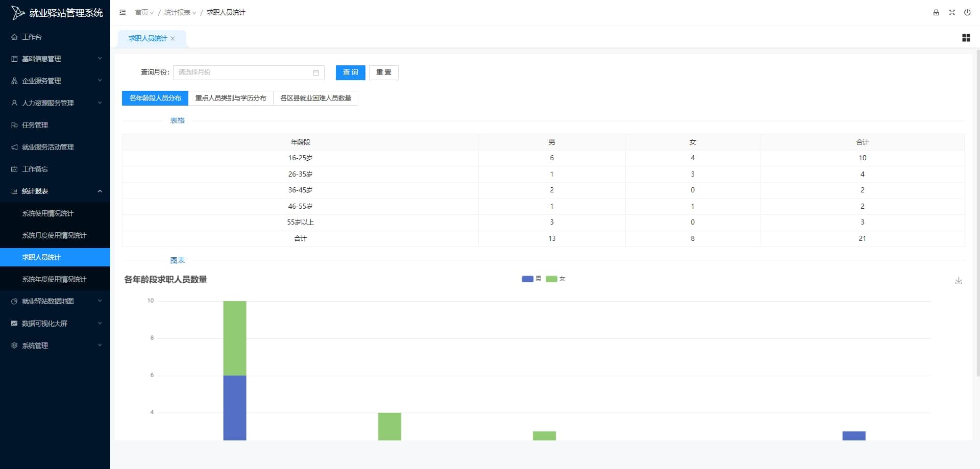Click the 人力资源服务管理 person icon
The width and height of the screenshot is (980, 469).
[x=14, y=103]
